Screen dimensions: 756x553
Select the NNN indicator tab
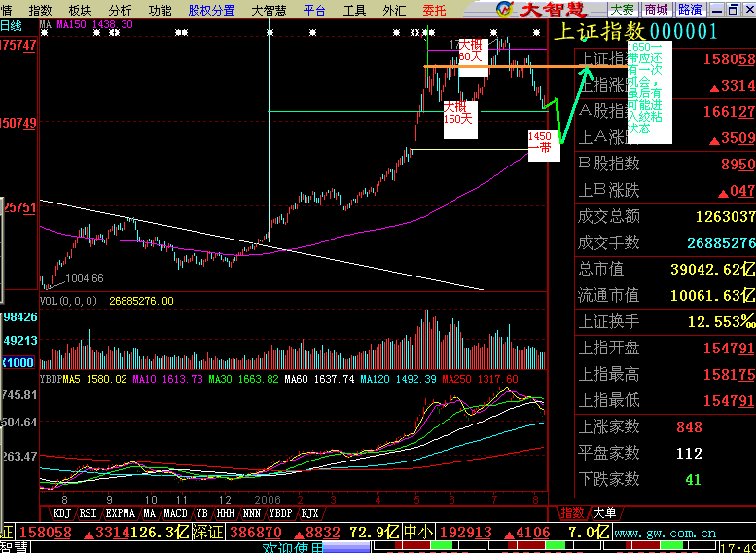click(253, 513)
